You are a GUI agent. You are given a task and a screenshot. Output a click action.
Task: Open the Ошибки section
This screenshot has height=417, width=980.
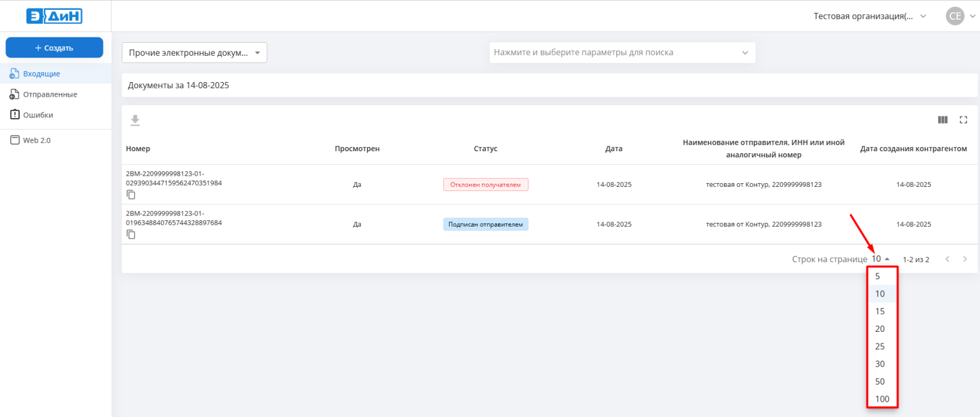pos(38,115)
